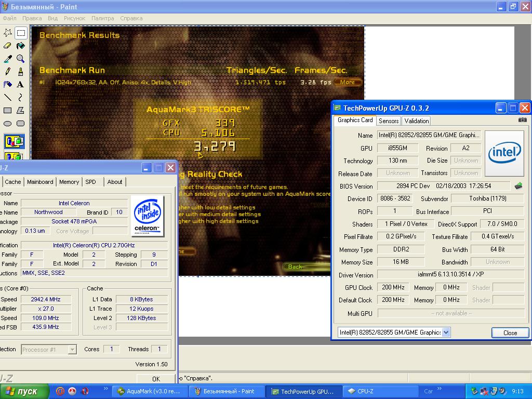Open the Файл menu in Paint
Image resolution: width=532 pixels, height=399 pixels.
click(x=9, y=18)
